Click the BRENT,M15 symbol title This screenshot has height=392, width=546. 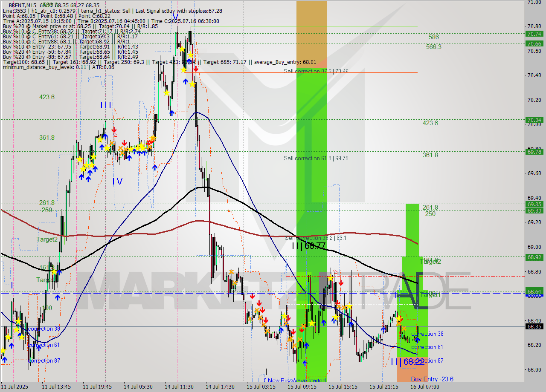click(x=24, y=5)
